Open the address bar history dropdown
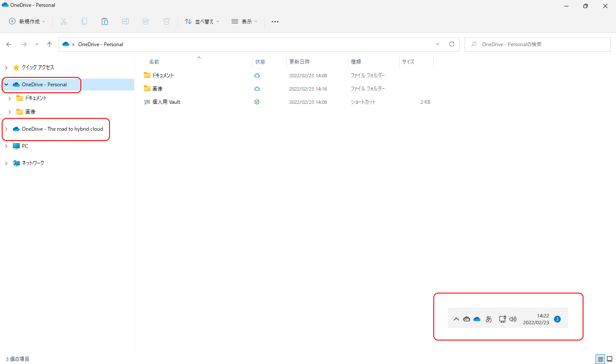This screenshot has height=364, width=616. pyautogui.click(x=438, y=44)
